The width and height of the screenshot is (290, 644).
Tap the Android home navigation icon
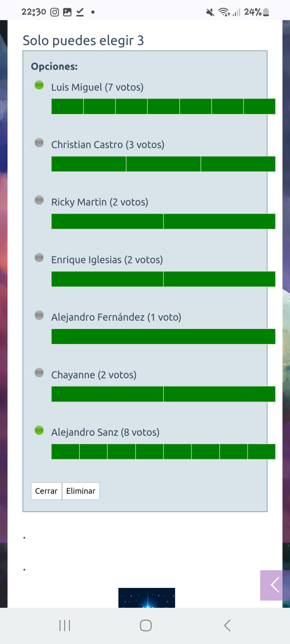145,626
